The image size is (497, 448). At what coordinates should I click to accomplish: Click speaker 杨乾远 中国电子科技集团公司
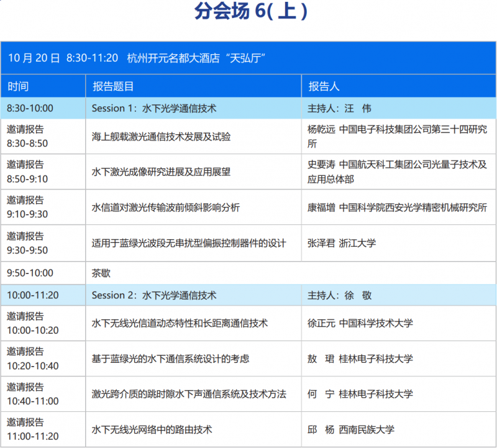[x=397, y=137]
